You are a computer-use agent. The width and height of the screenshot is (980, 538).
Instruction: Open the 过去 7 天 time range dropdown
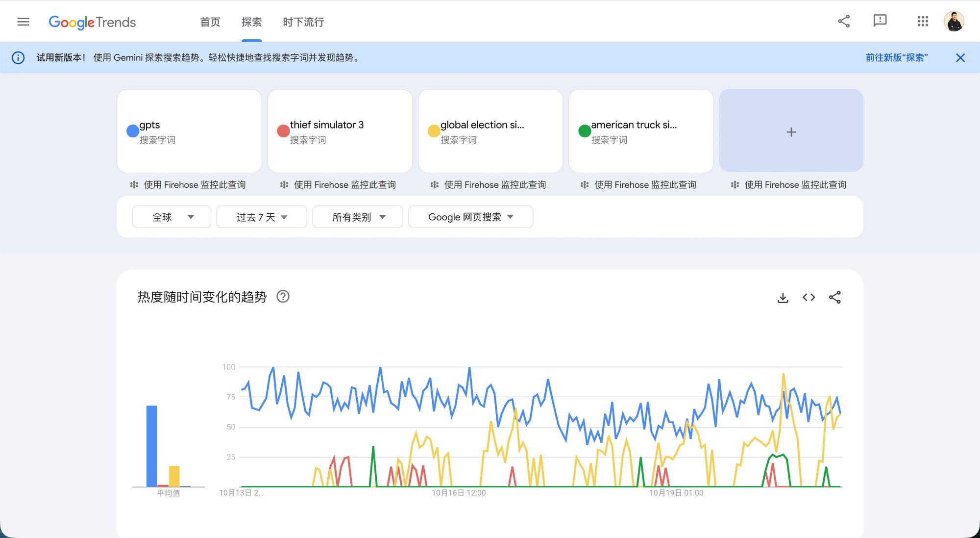coord(262,217)
